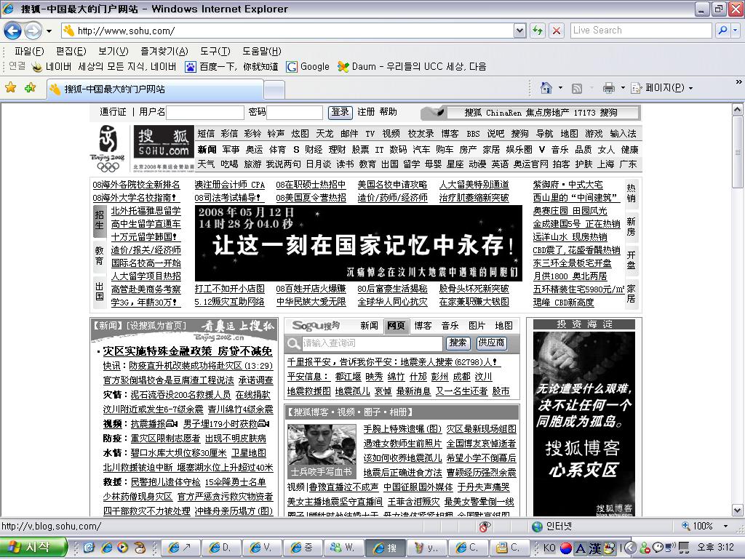Open the zoom level dropdown arrow
The image size is (745, 560).
(725, 527)
